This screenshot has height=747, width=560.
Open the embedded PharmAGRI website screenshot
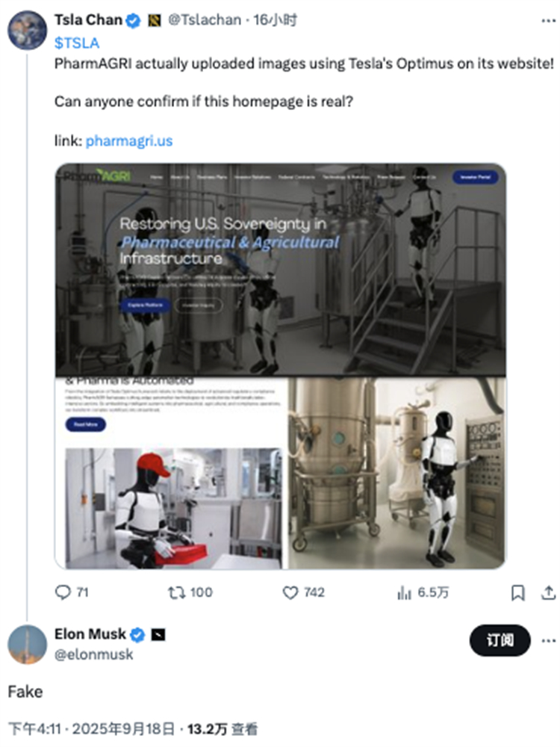281,365
